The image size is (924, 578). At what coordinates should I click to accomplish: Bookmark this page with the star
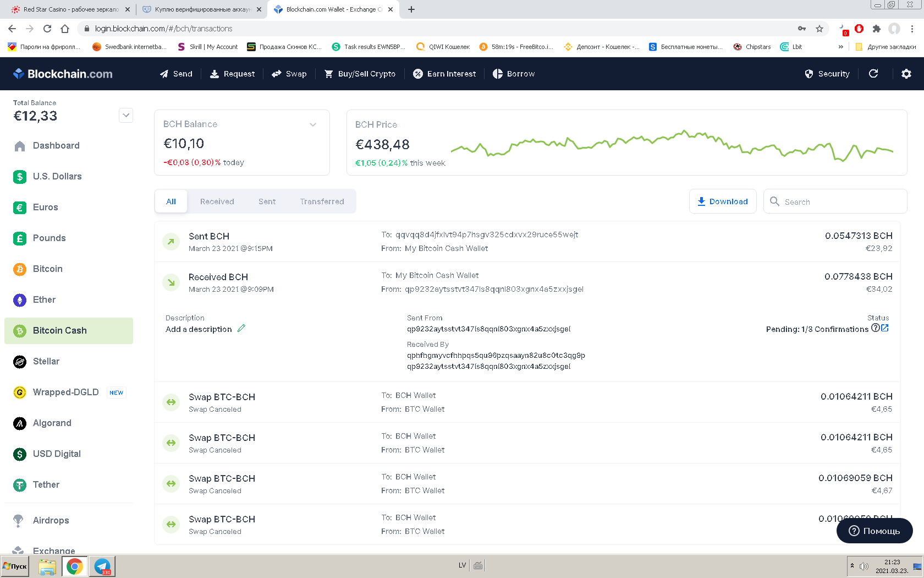[x=820, y=29]
